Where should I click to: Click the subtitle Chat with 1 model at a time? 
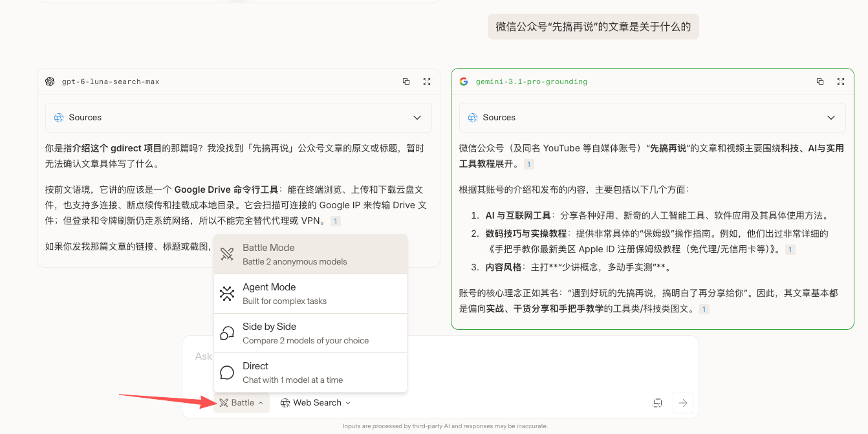click(x=293, y=380)
